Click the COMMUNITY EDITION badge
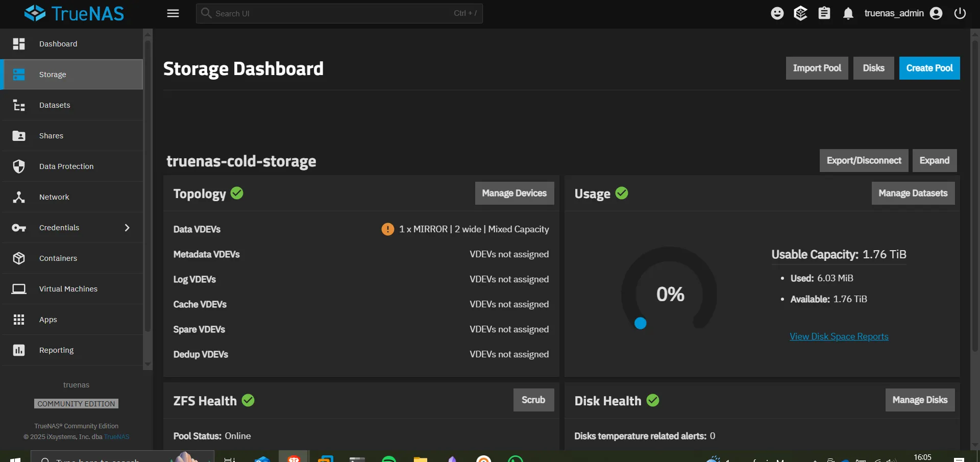Screen dimensions: 980x462 pos(76,404)
